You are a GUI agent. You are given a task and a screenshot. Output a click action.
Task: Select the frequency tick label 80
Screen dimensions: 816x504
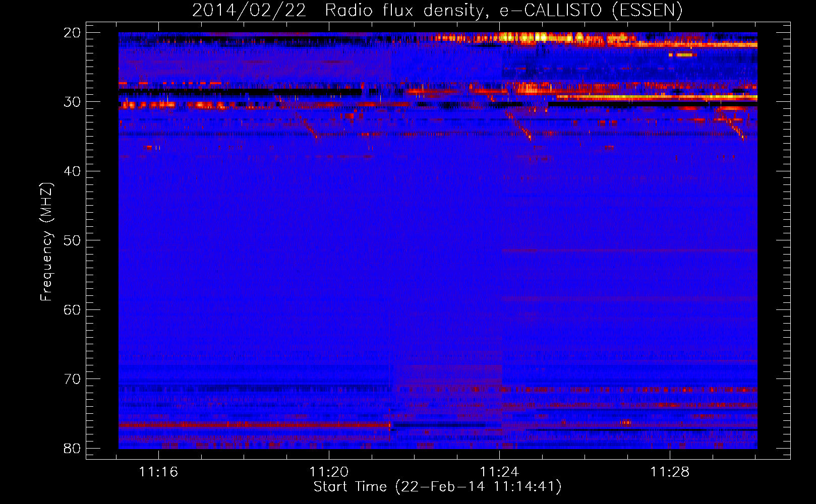72,449
